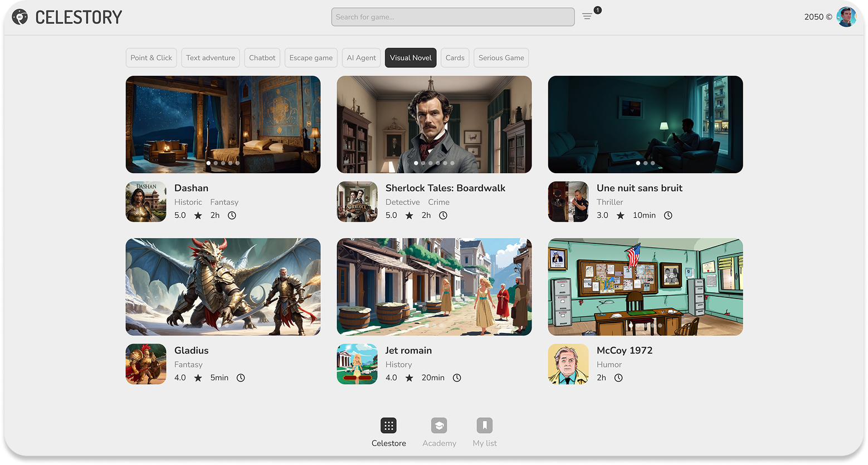The height and width of the screenshot is (465, 868).
Task: Click the Fantasy tag under Gladius
Action: (188, 365)
